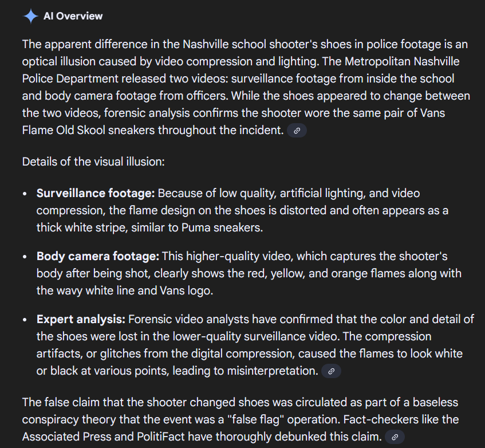The height and width of the screenshot is (448, 485).
Task: Click the words "Vans logo" in second bullet
Action: (x=186, y=291)
